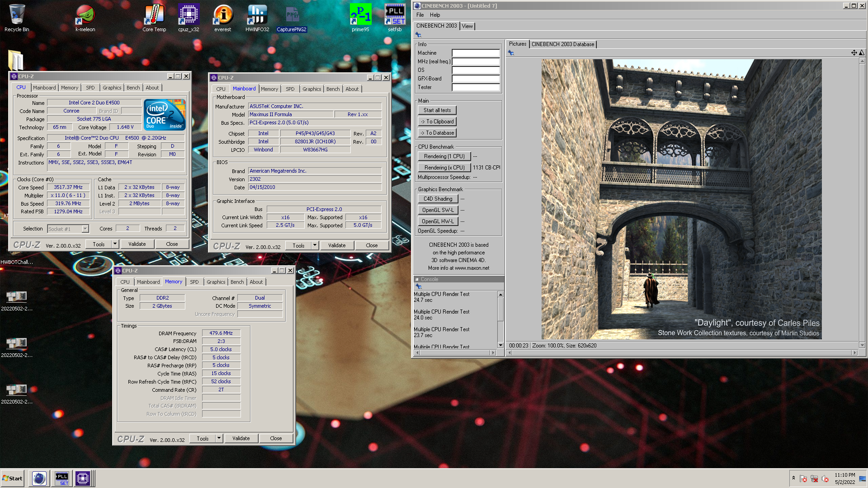This screenshot has width=868, height=488.
Task: Open the File menu in CINEBENCH
Action: click(420, 15)
